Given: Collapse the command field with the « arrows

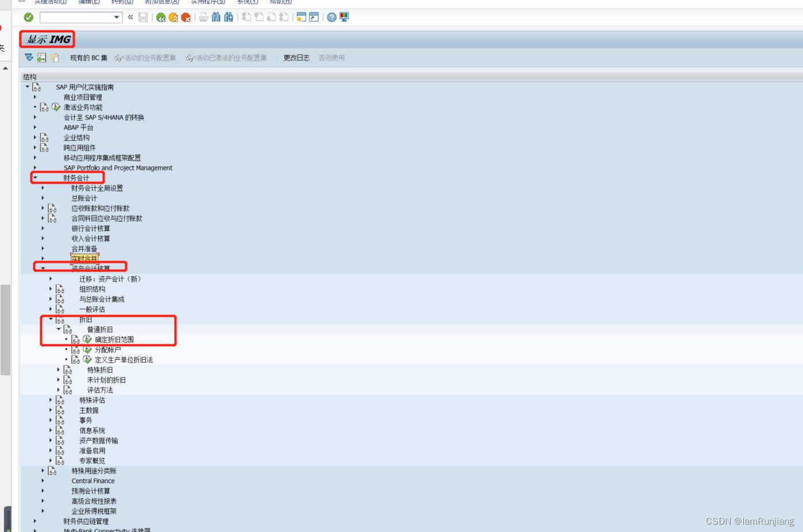Looking at the screenshot, I should click(130, 17).
